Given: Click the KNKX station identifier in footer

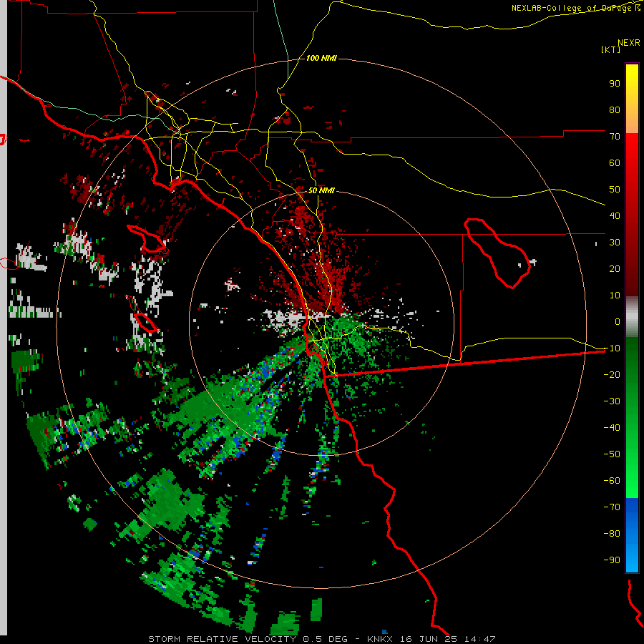Looking at the screenshot, I should point(381,639).
